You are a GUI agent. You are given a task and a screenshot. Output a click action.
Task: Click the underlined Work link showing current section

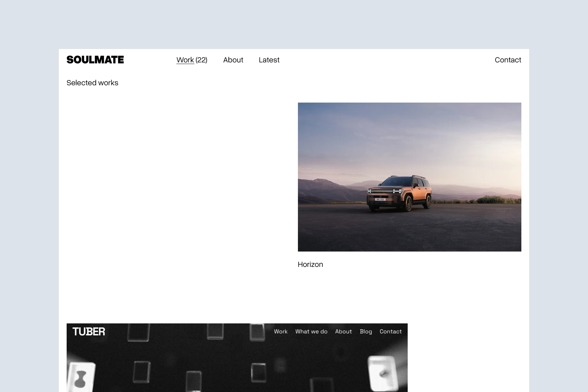tap(185, 60)
